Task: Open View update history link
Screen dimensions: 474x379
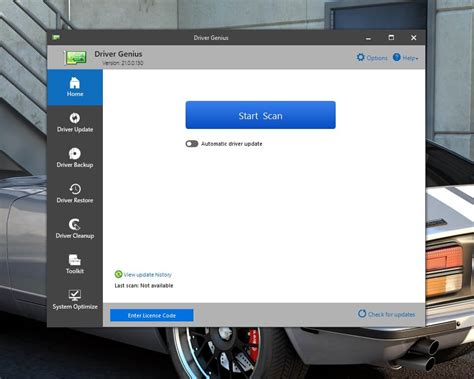Action: 148,275
